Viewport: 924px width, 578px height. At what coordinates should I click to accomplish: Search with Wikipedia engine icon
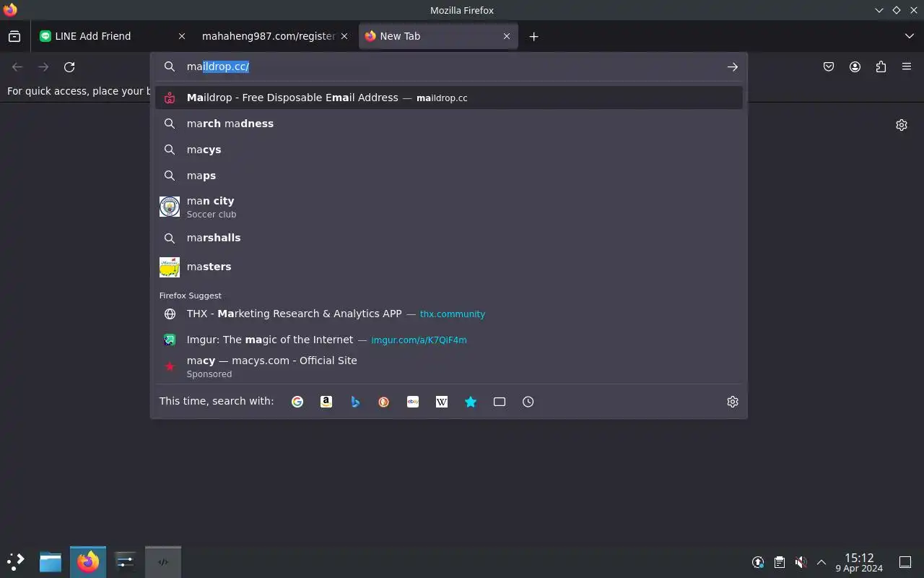click(442, 402)
